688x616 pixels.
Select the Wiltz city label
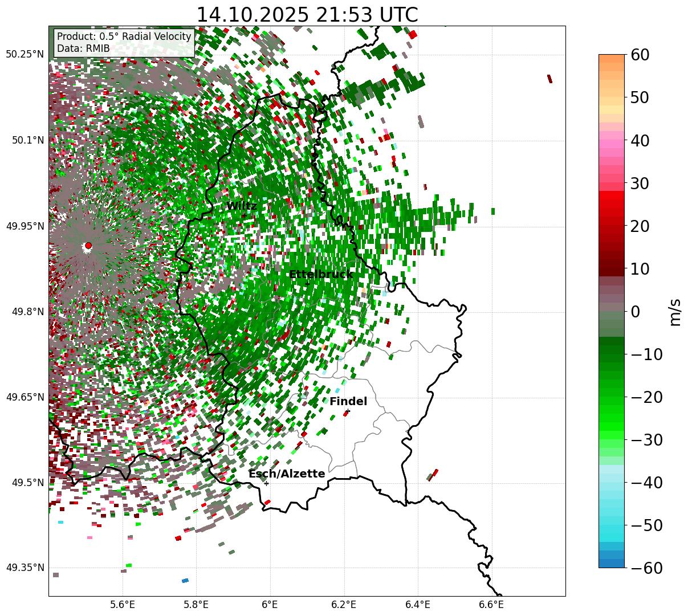[242, 206]
